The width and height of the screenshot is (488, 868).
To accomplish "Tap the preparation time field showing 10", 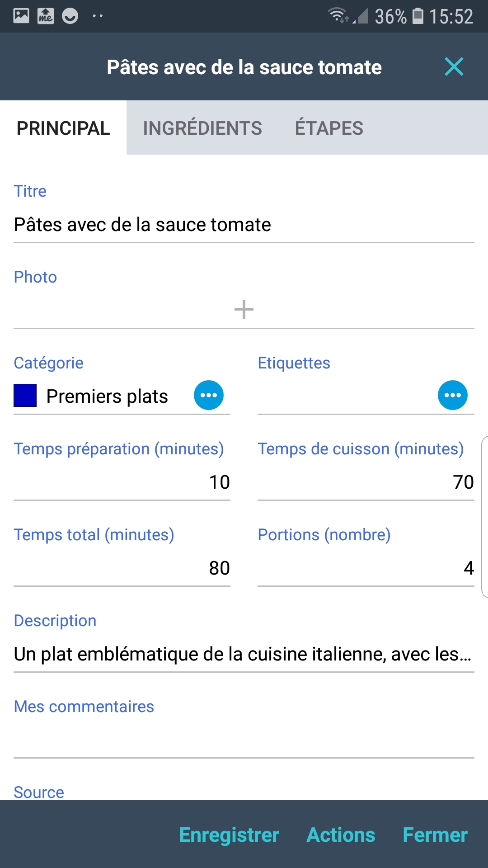I will tap(122, 482).
